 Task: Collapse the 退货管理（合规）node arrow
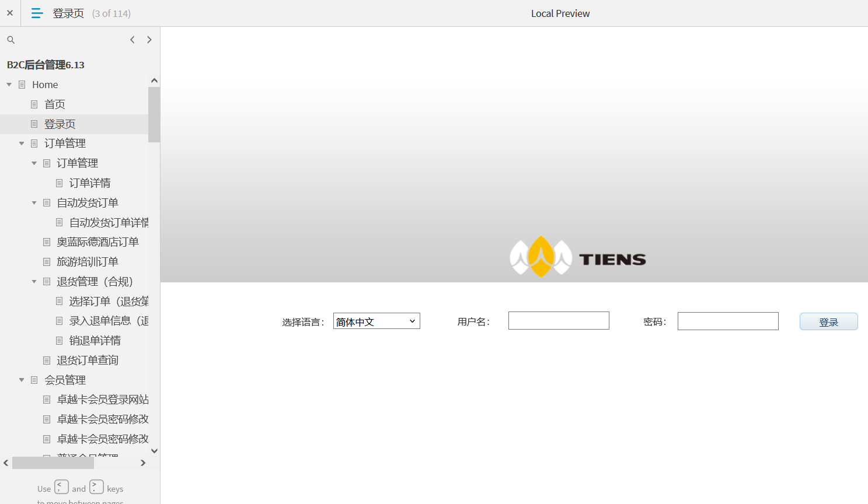click(34, 282)
